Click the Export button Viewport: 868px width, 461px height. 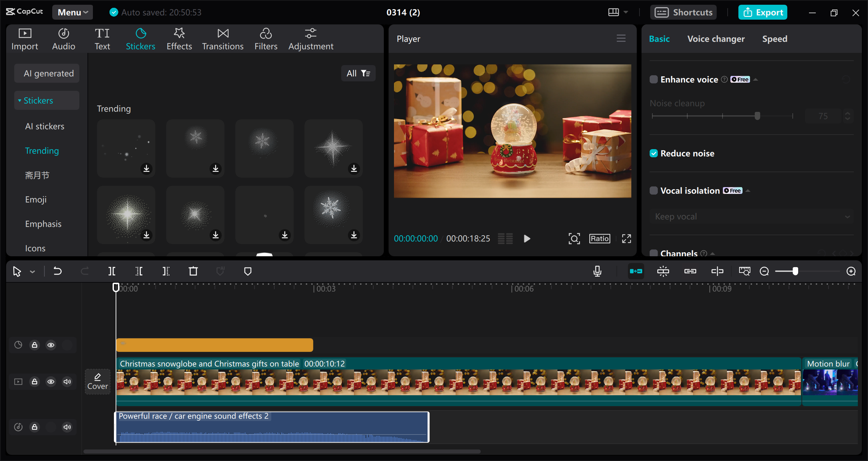(763, 12)
